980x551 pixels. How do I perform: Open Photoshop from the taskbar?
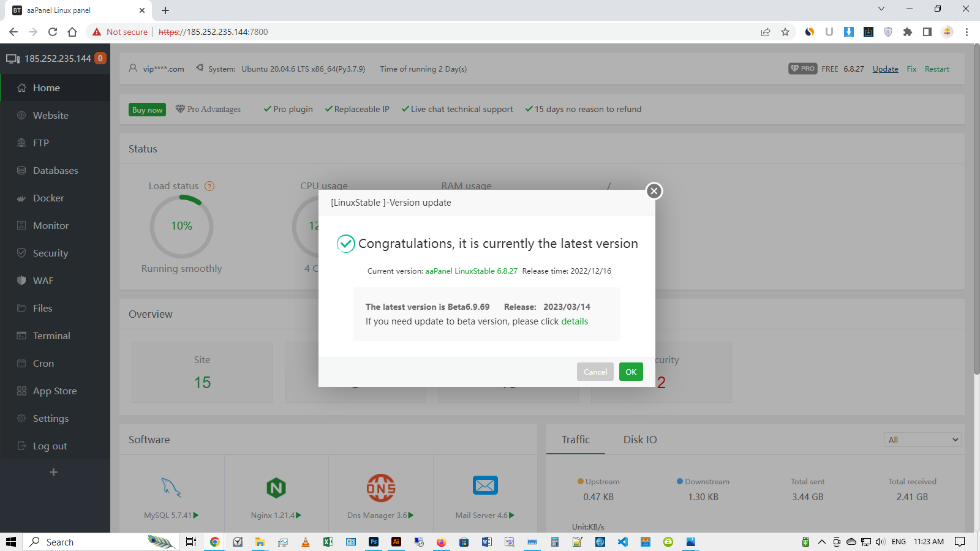point(374,542)
